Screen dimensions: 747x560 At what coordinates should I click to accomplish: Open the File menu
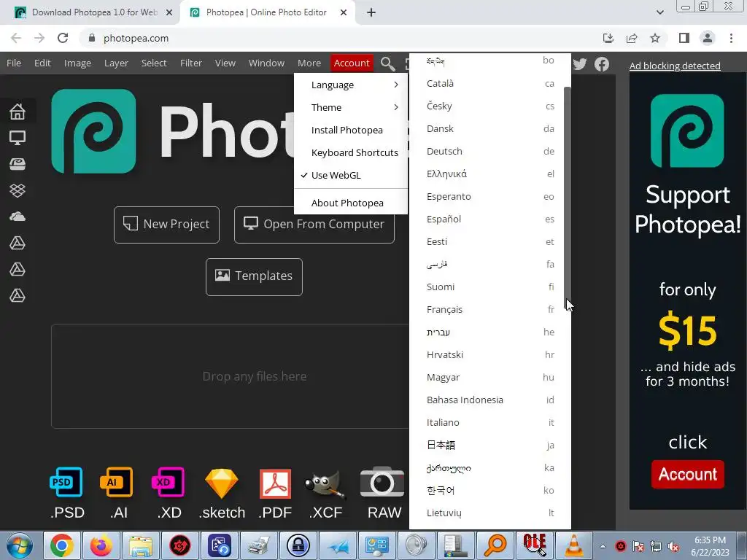(x=14, y=63)
